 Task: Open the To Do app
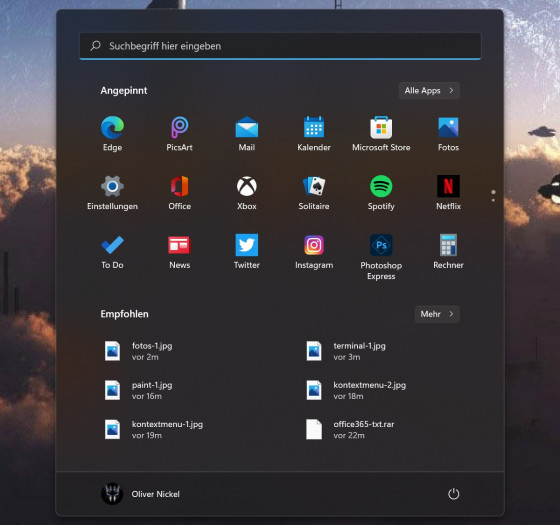click(x=112, y=251)
